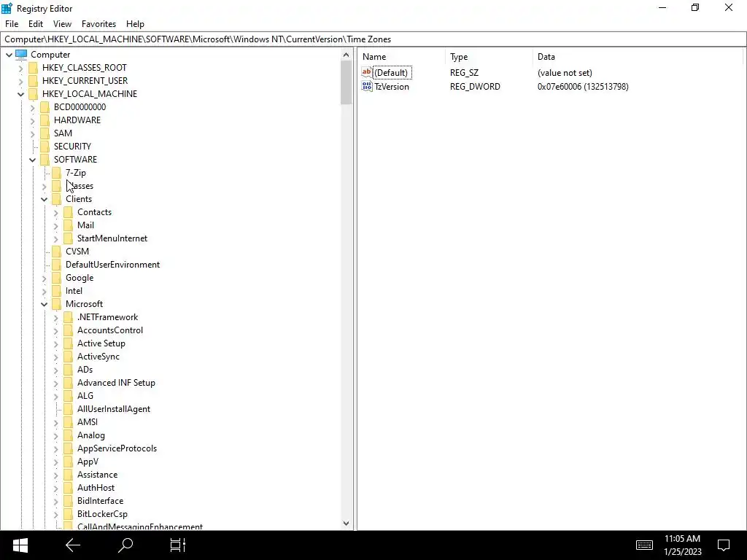Click the (Default) string value icon
The height and width of the screenshot is (560, 747).
click(367, 72)
